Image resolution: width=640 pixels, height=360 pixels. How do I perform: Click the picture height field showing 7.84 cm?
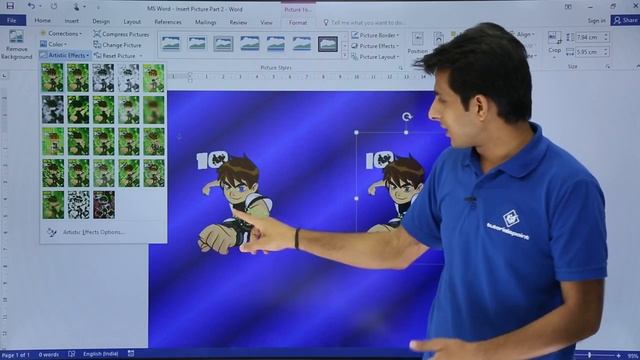(589, 37)
